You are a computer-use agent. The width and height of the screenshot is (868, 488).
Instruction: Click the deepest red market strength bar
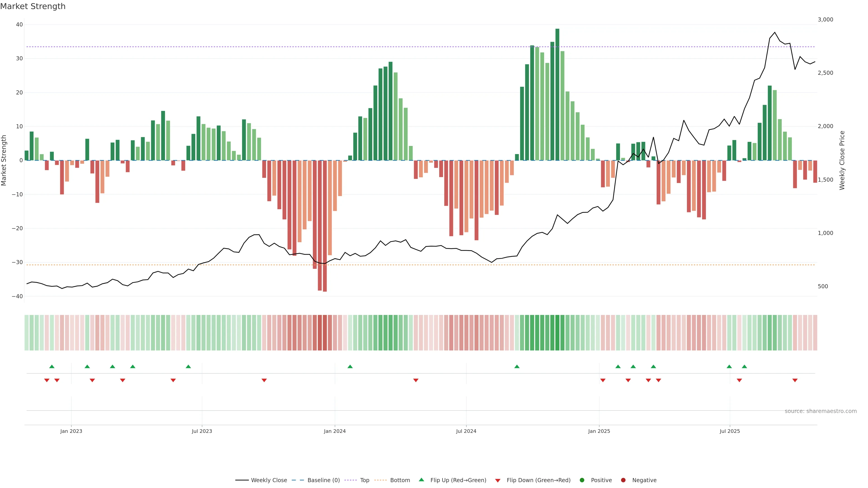325,226
